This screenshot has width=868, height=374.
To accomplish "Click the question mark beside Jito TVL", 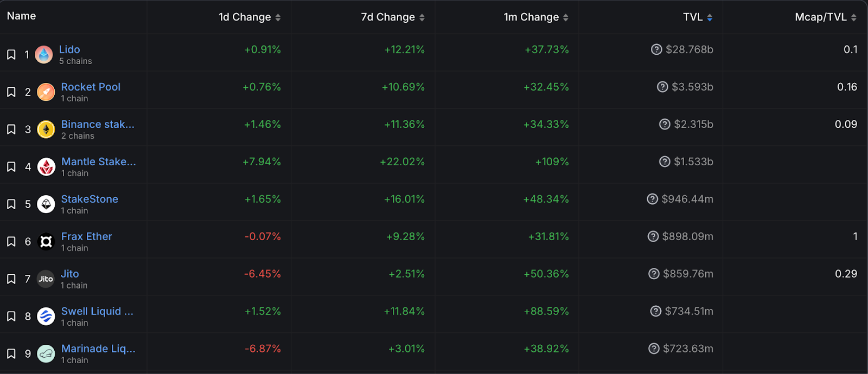I will [654, 274].
